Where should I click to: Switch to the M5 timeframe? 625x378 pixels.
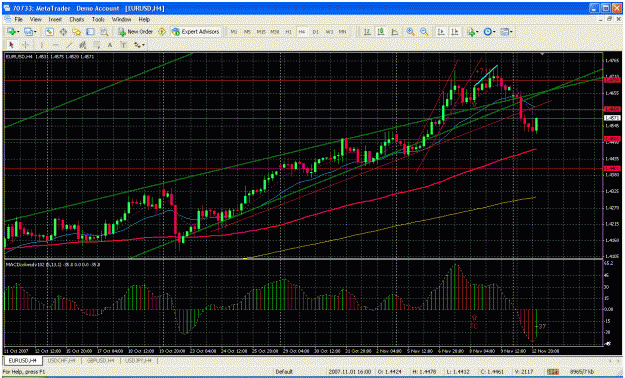tap(248, 32)
